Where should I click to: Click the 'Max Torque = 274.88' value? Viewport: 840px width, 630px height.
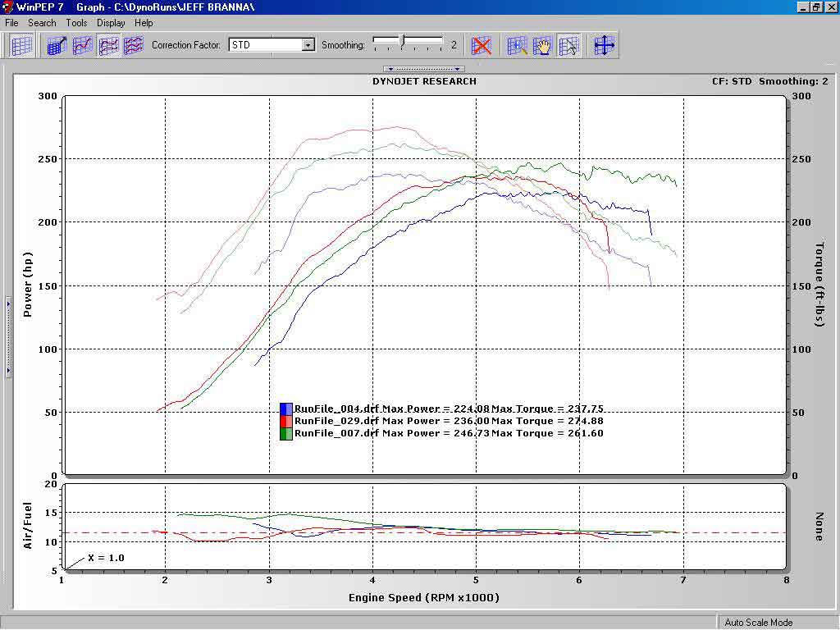coord(547,421)
